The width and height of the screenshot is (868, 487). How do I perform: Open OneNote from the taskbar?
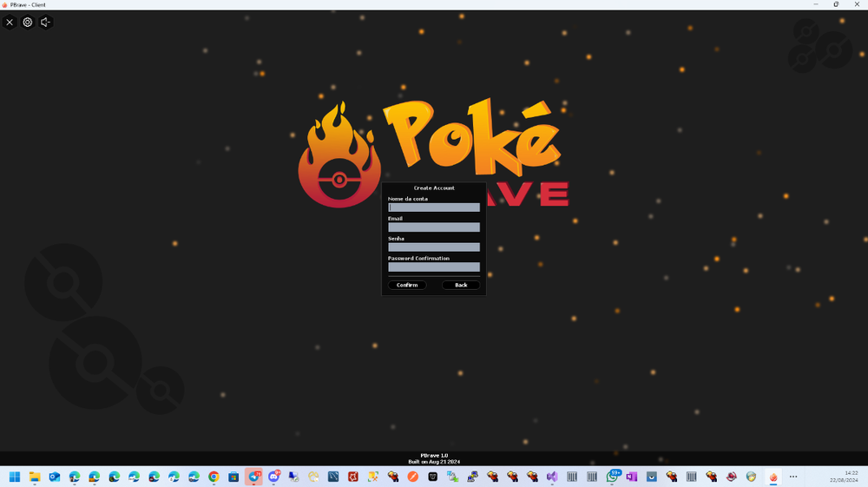(632, 477)
